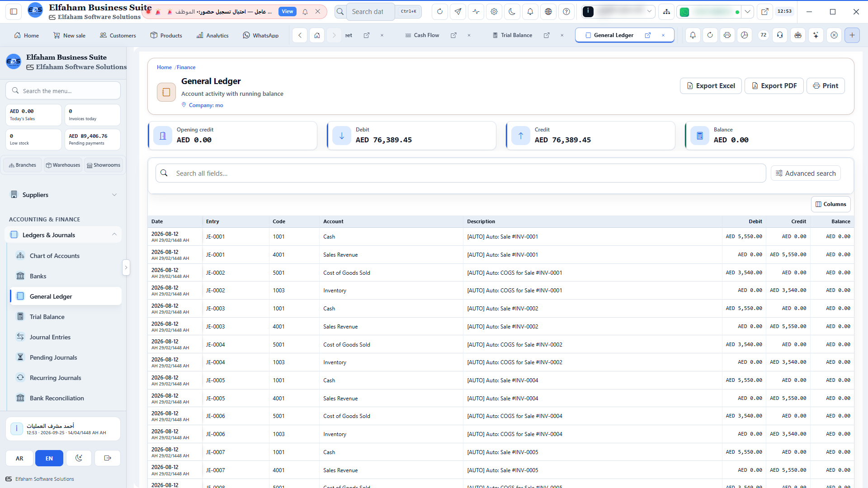Toggle the sidebar panel icon in title bar
This screenshot has width=868, height=488.
pos(14,12)
